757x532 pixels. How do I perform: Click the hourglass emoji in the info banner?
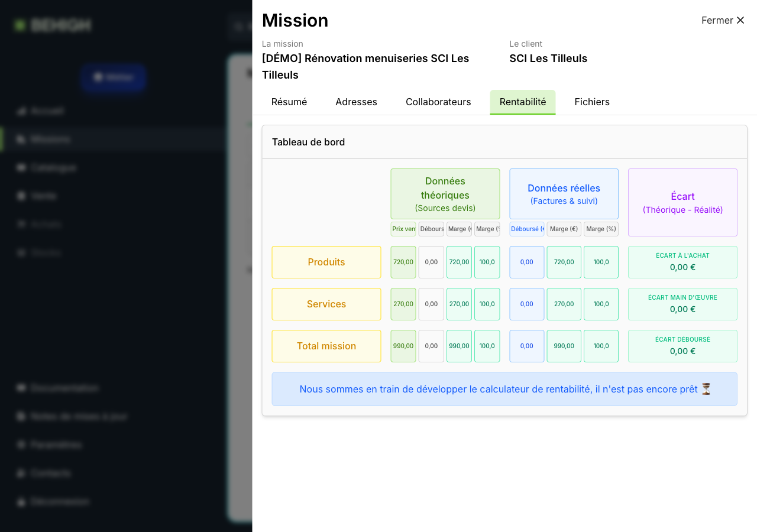tap(706, 389)
